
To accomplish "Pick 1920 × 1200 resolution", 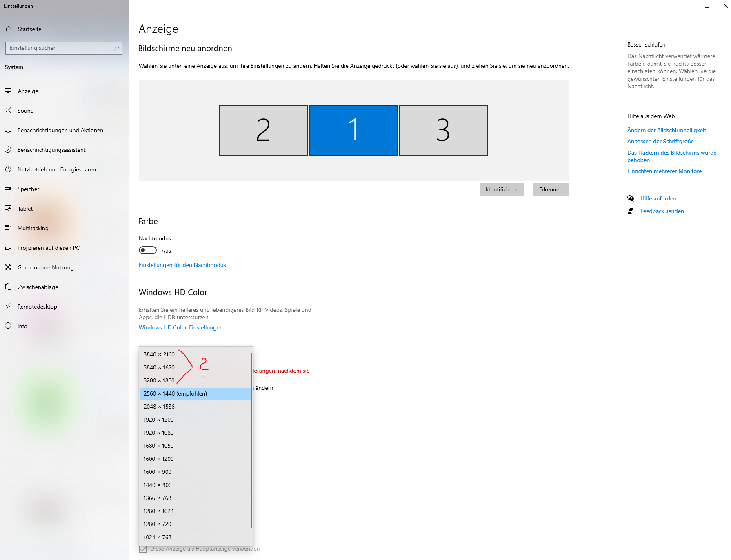I will pos(195,420).
